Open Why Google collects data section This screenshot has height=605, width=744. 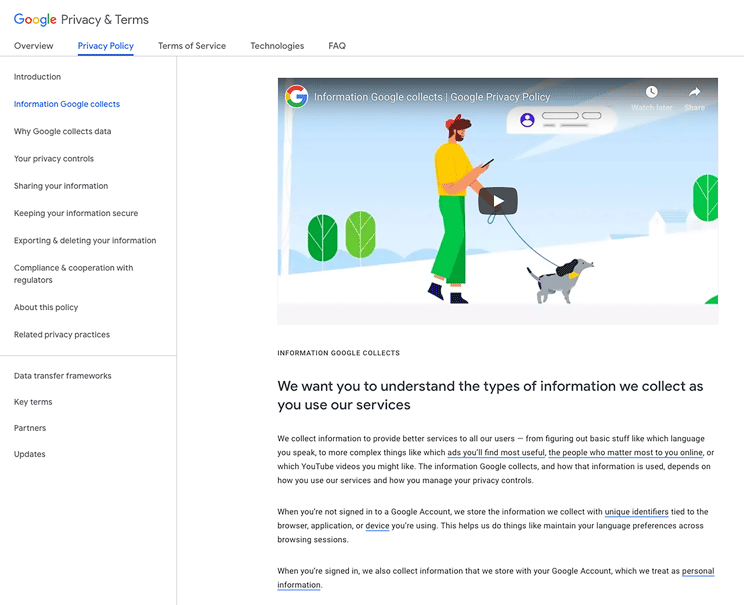(63, 131)
